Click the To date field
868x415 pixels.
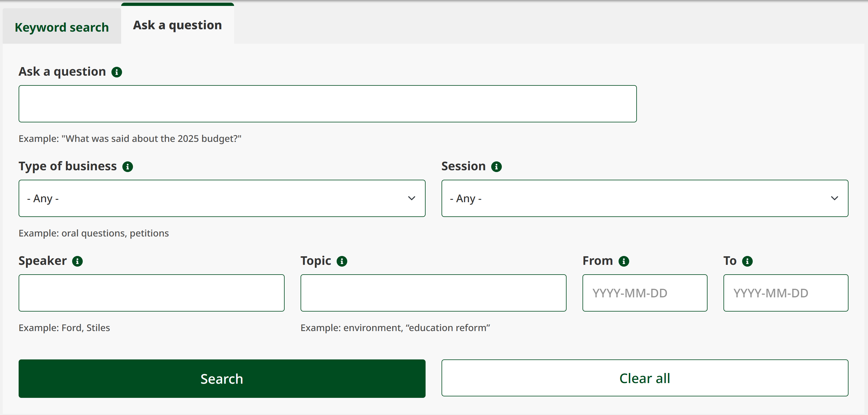pos(786,293)
